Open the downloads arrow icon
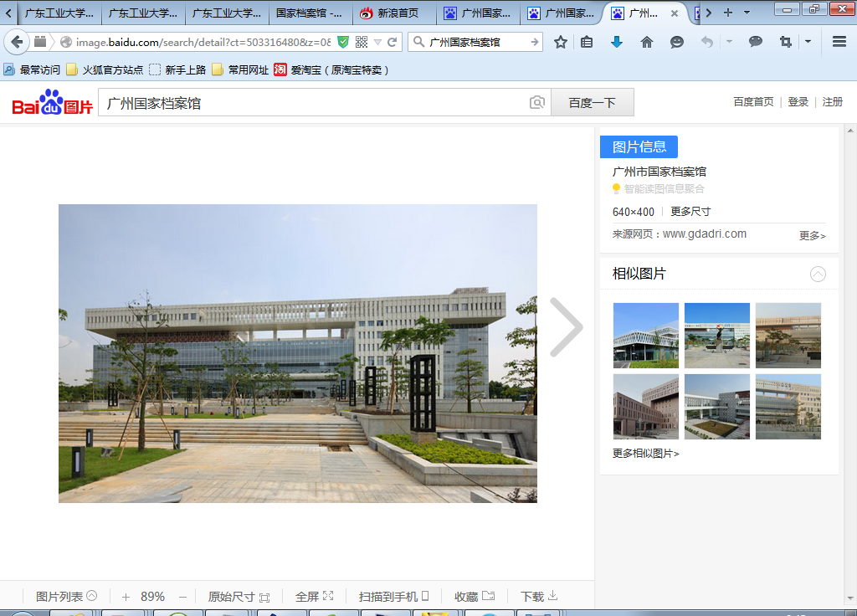 point(617,42)
